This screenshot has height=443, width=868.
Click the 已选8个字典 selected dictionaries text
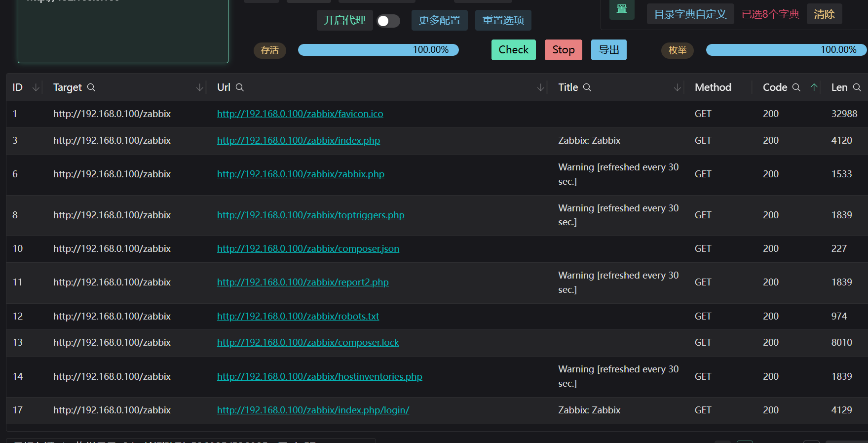point(770,14)
